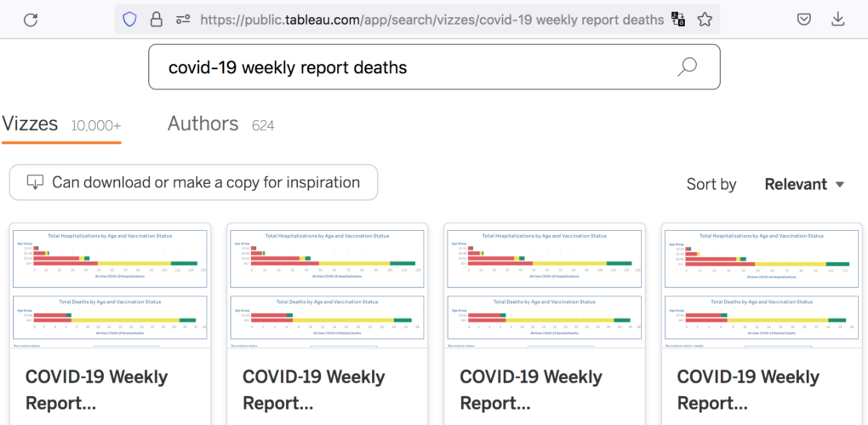Click the translate page icon
This screenshot has width=868, height=425.
(x=678, y=19)
